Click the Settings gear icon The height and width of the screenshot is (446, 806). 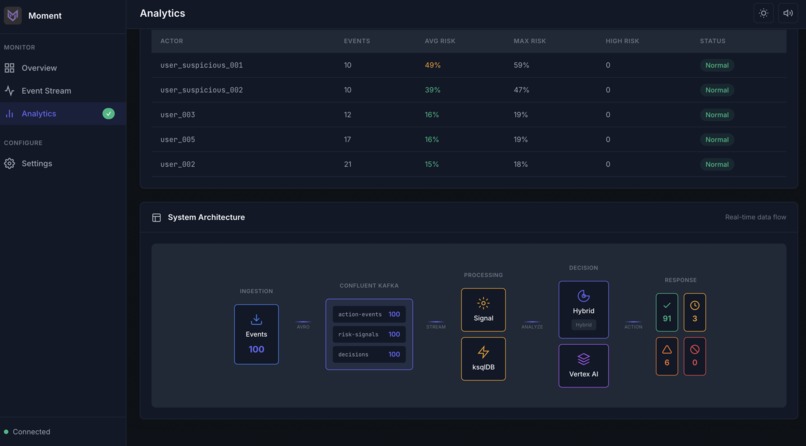9,163
